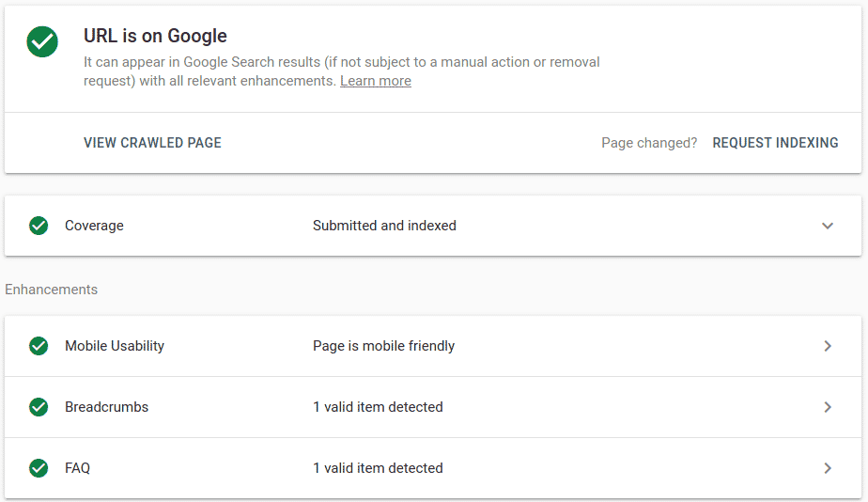Click the large green check beside URL is on Google
The height and width of the screenshot is (502, 868).
(42, 41)
